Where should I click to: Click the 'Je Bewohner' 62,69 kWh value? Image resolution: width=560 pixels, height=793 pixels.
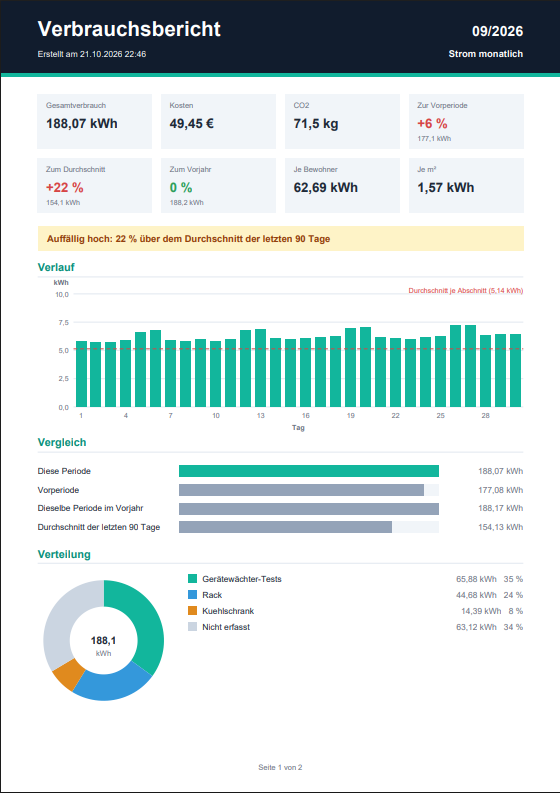326,188
